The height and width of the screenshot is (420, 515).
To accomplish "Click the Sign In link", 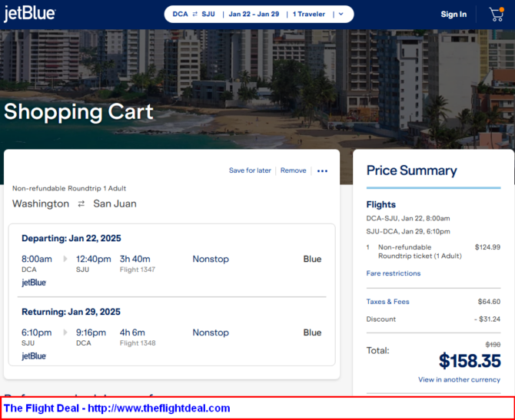I will click(x=454, y=14).
